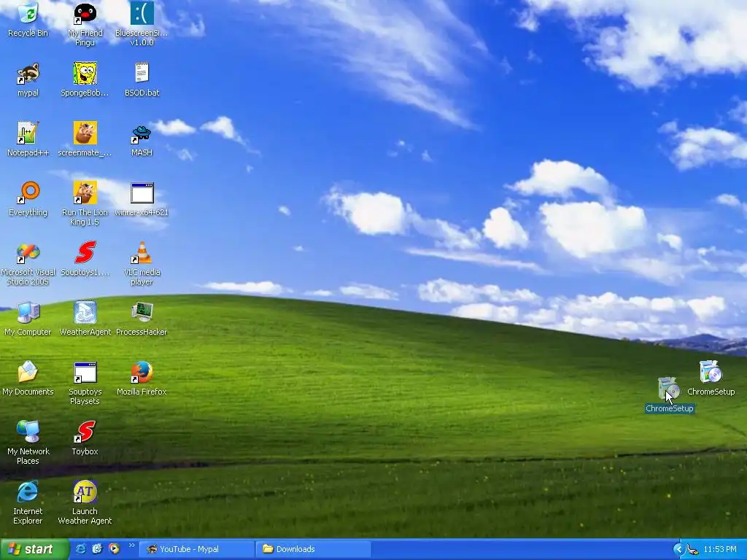Click the mypal raccoon shortcut
Screen dimensions: 747x560
(28, 79)
